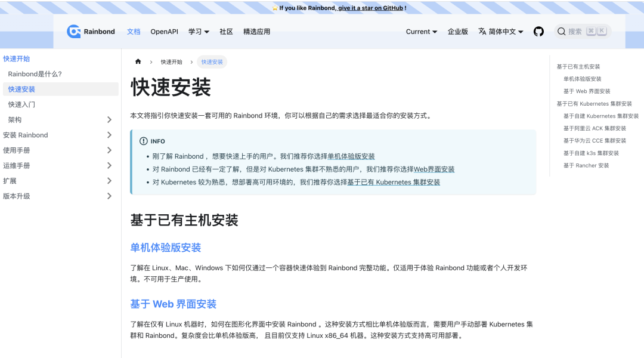Click give it a star on GitHub link
The width and height of the screenshot is (644, 358).
pyautogui.click(x=370, y=8)
